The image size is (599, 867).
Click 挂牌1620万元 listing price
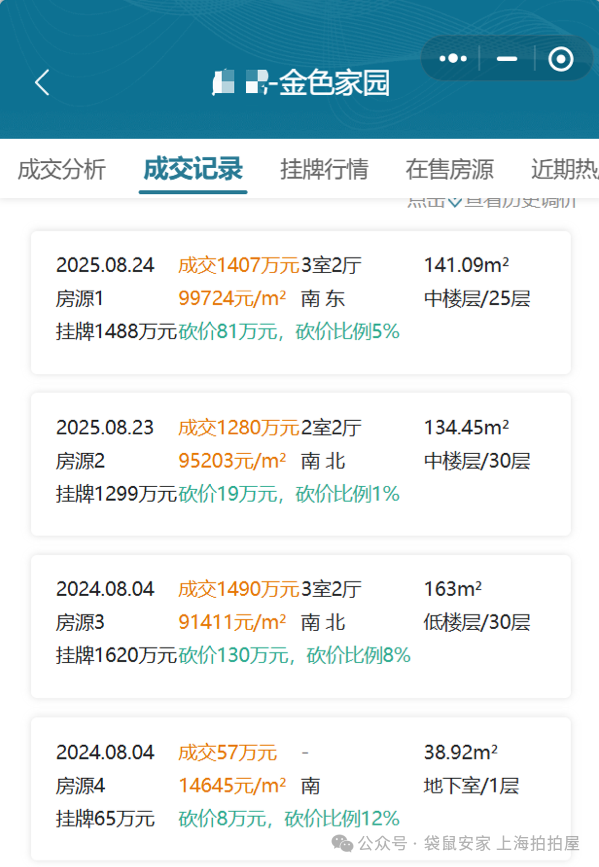point(116,656)
